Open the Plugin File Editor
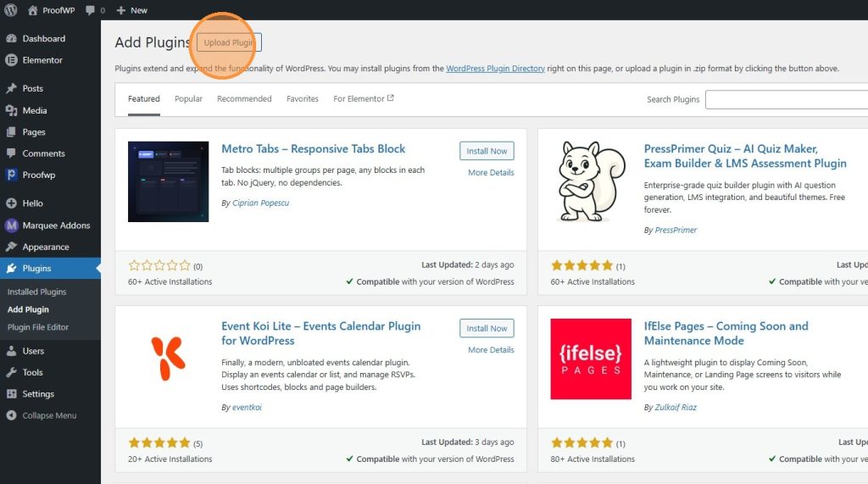Screen dimensions: 868x484 37,327
